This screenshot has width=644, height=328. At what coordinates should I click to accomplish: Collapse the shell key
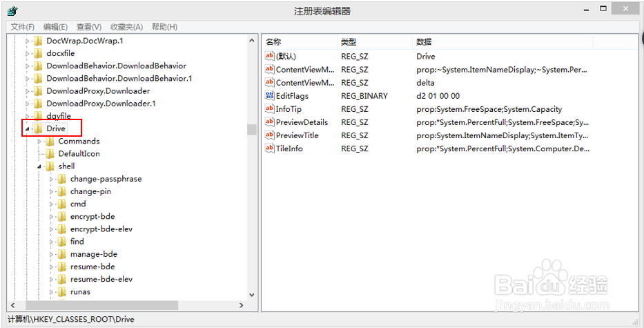(39, 166)
